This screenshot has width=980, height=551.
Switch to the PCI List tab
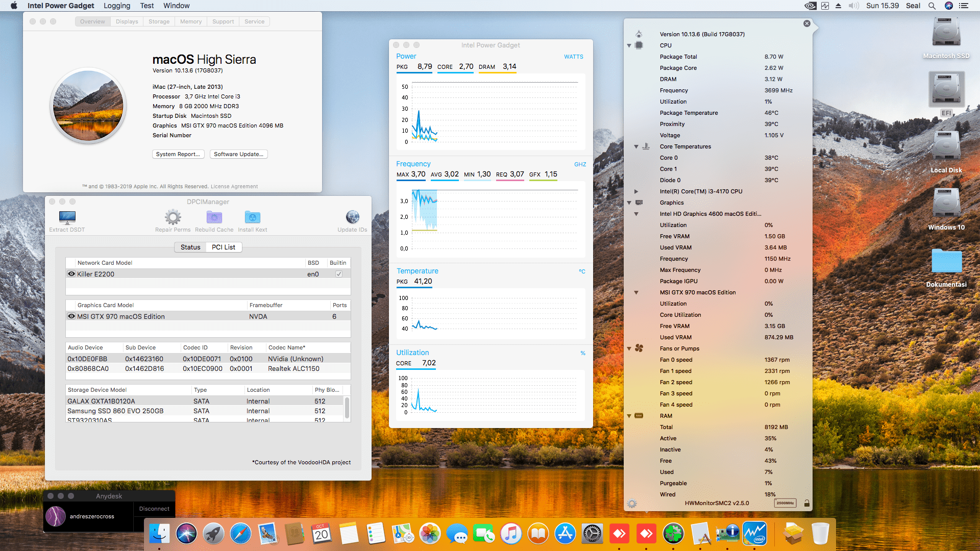pyautogui.click(x=224, y=247)
